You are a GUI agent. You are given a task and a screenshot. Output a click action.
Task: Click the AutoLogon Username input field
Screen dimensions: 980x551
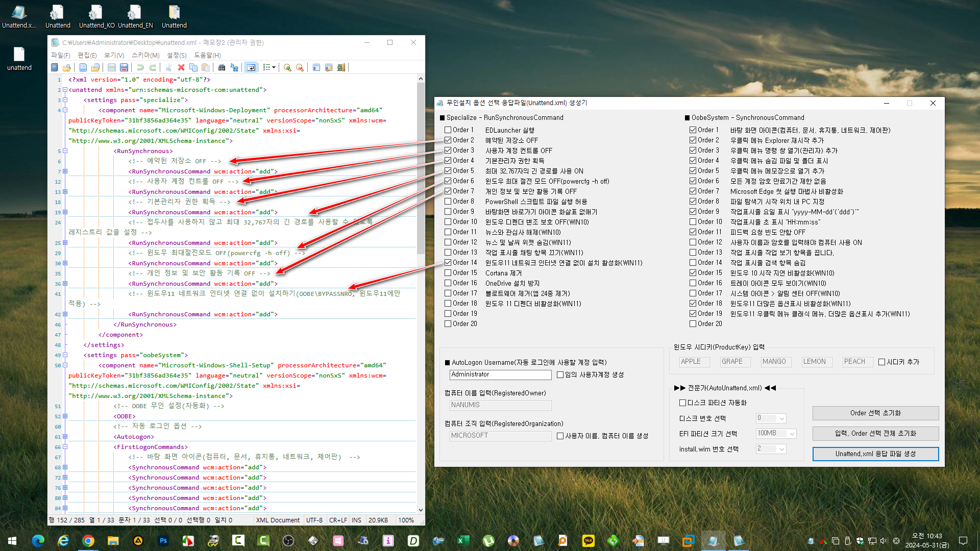pos(500,374)
